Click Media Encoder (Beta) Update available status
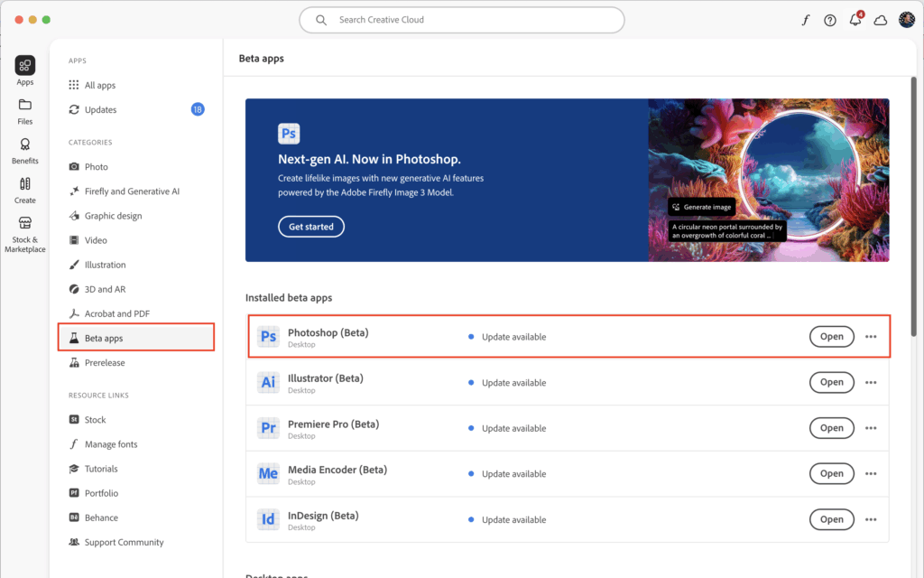This screenshot has width=924, height=578. point(507,474)
